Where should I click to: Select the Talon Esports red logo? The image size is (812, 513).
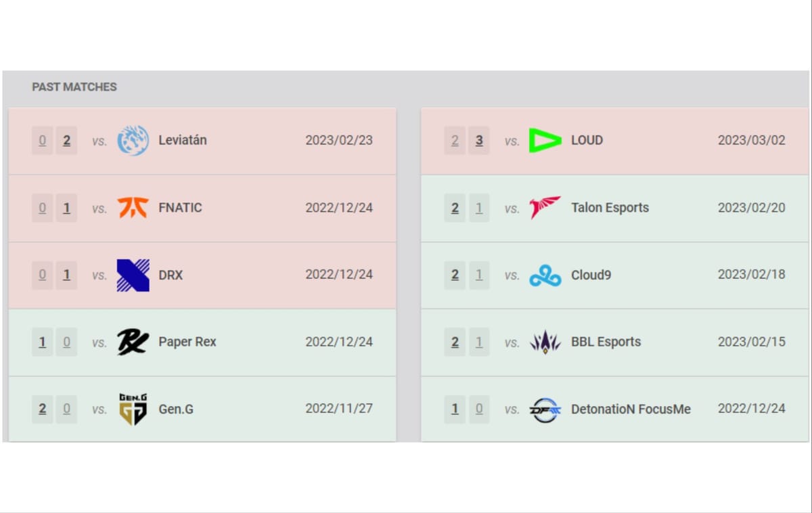[x=545, y=208]
